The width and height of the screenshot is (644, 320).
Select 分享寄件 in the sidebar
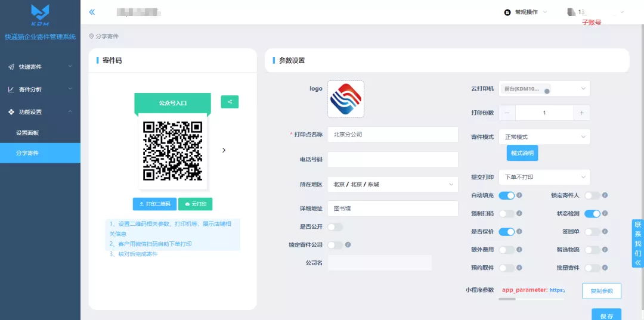point(41,153)
